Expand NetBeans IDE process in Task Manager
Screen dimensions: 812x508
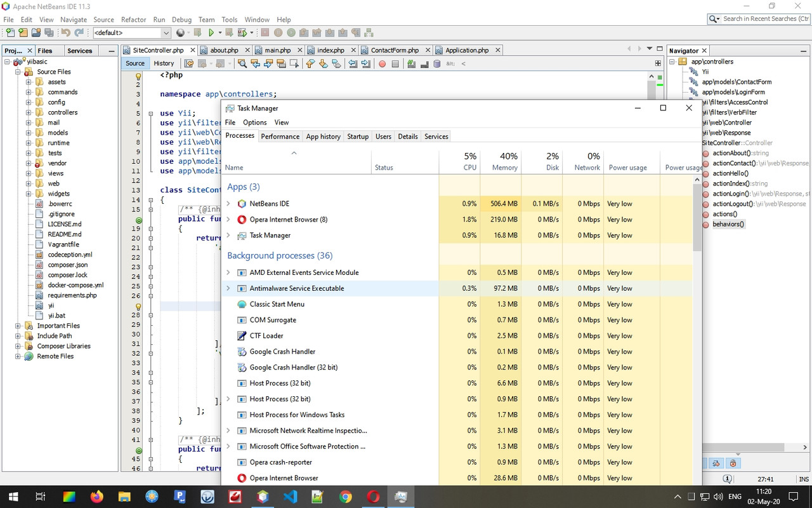tap(228, 204)
